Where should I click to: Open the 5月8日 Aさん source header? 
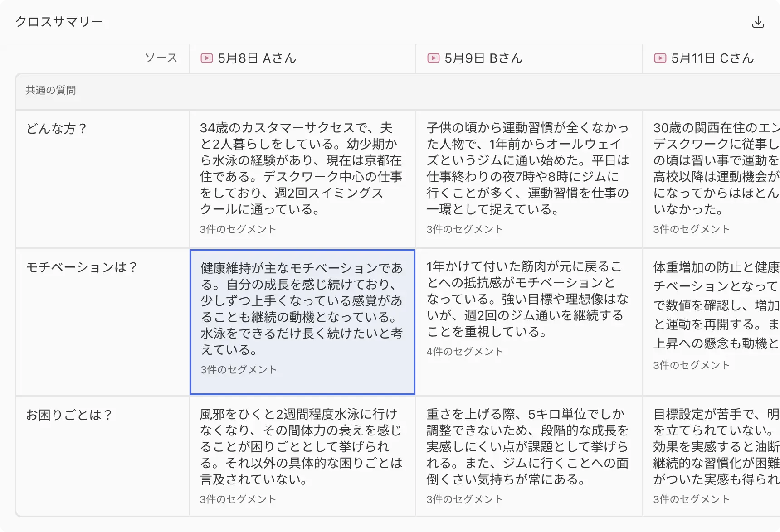point(257,58)
